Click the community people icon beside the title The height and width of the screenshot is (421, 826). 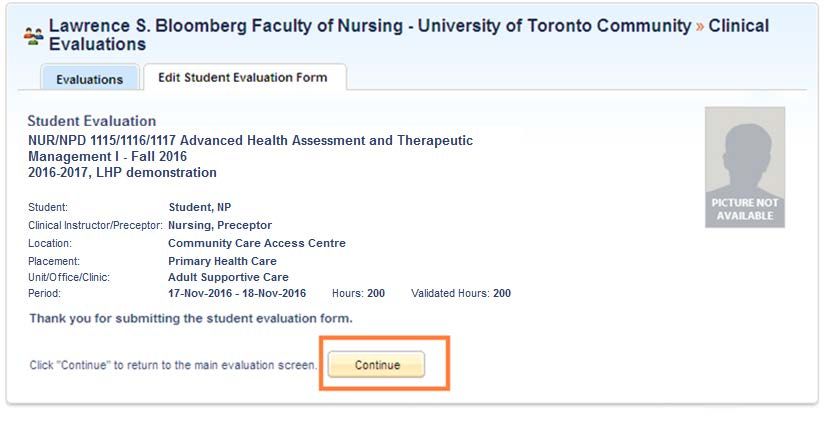pos(33,36)
